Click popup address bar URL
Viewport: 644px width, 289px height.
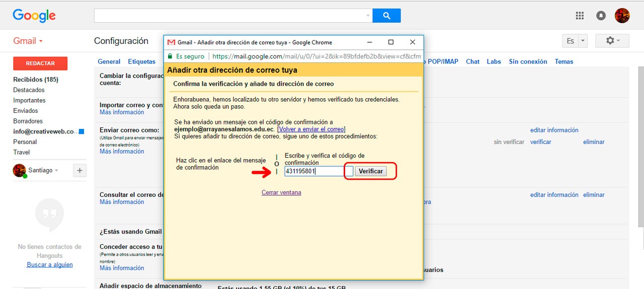pos(316,56)
